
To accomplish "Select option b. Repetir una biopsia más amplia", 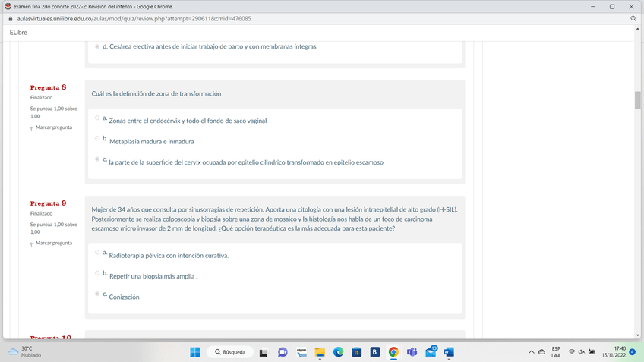I will click(x=97, y=273).
